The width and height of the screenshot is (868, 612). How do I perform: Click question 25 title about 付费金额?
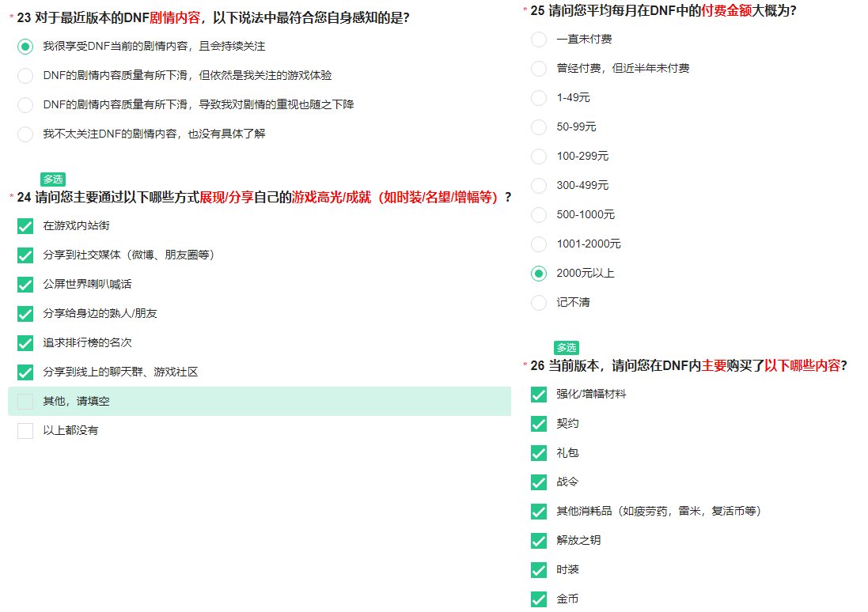663,10
